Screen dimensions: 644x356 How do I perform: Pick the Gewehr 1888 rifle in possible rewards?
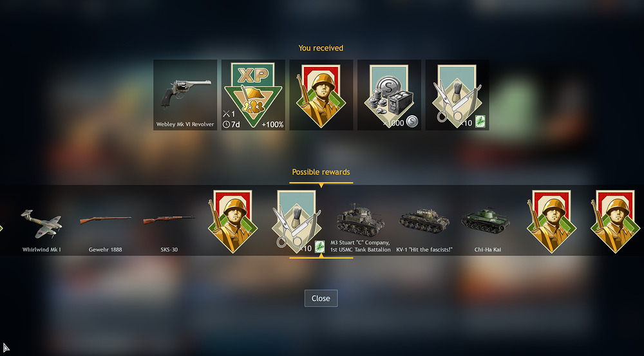coord(105,229)
